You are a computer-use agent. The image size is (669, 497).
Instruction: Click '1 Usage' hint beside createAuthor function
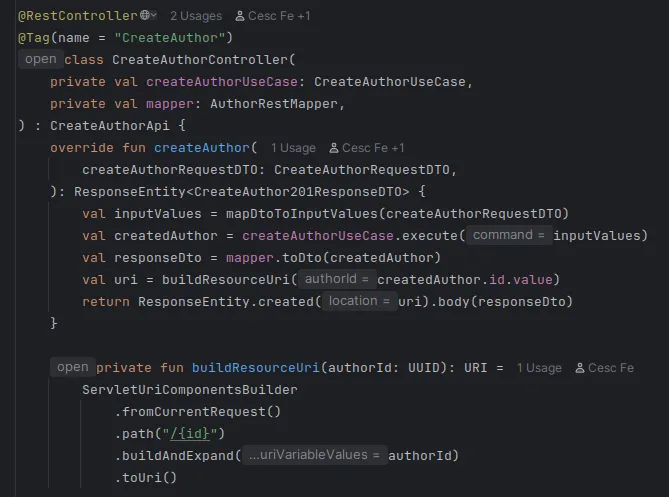[293, 148]
